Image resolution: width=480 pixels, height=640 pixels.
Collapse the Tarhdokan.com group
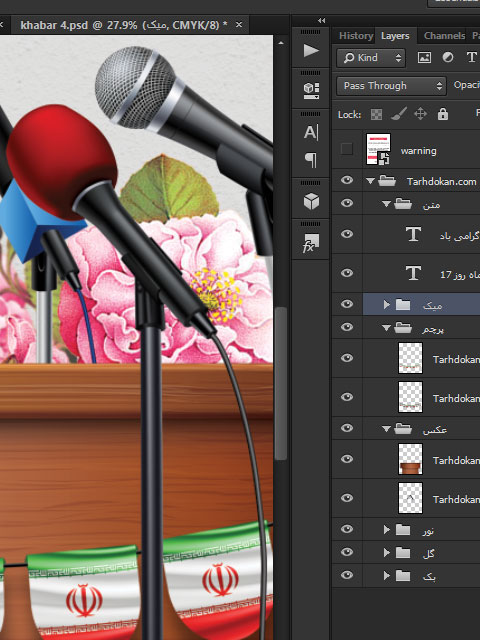pos(370,181)
